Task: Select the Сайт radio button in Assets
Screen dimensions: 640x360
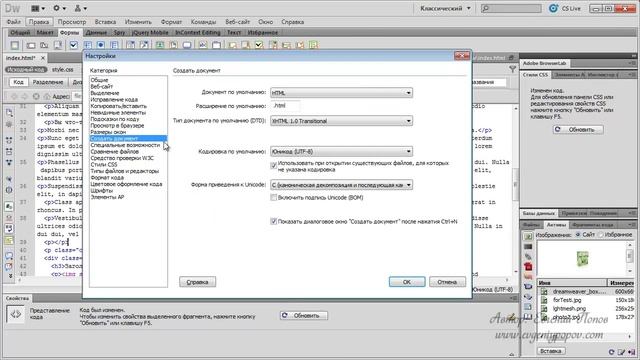Action: (x=578, y=235)
